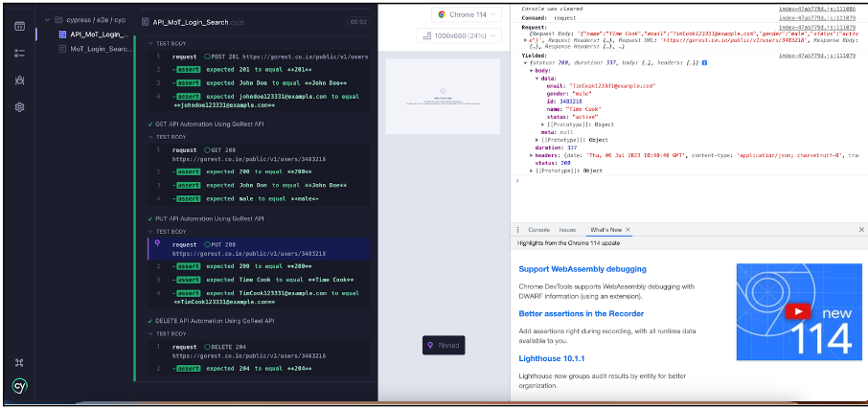This screenshot has width=868, height=409.
Task: Click the Pinned button in preview
Action: (x=444, y=345)
